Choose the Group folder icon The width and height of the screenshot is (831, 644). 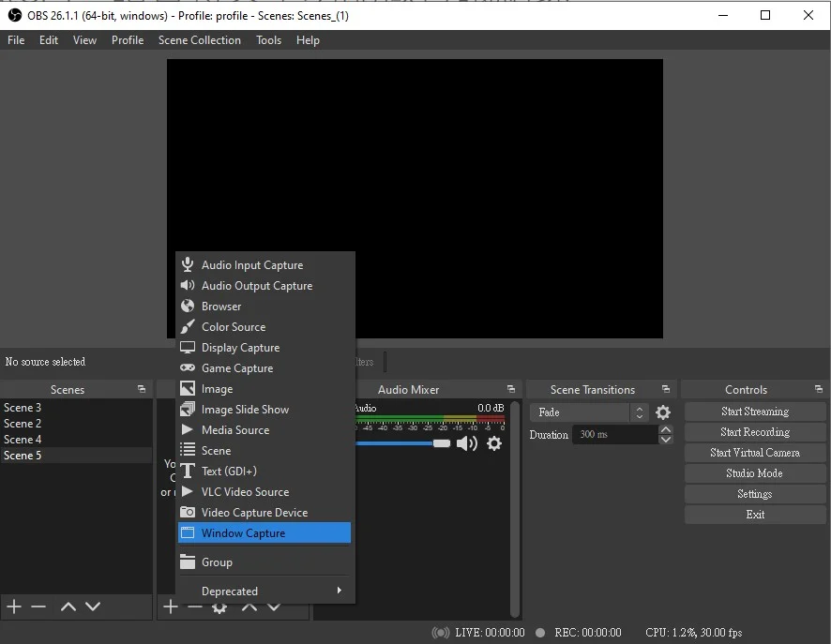coord(187,562)
